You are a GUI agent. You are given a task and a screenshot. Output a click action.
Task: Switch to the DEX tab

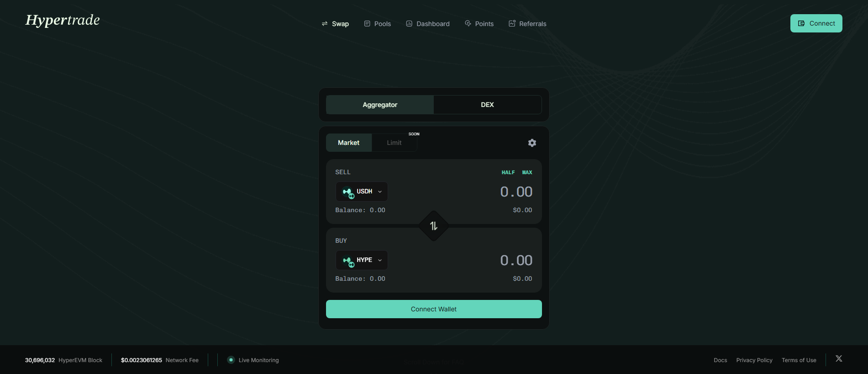pos(487,105)
